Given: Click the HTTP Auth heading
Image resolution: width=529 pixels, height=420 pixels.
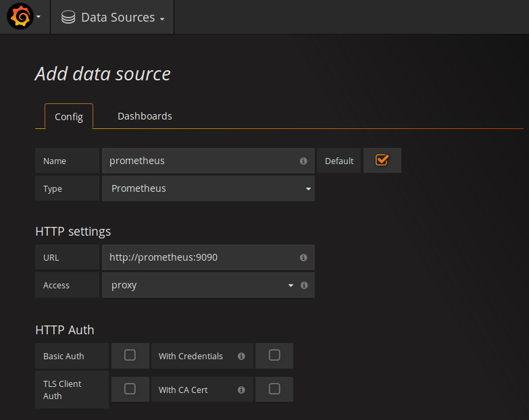Looking at the screenshot, I should (65, 330).
